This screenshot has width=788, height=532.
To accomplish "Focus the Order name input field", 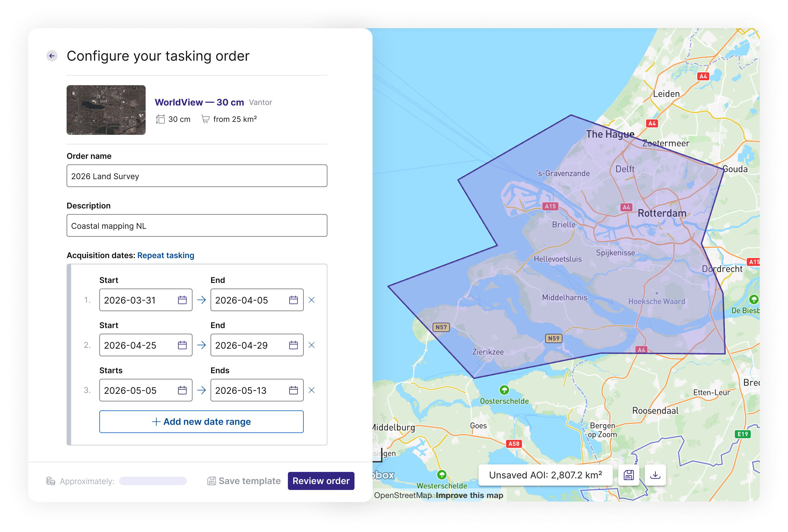I will point(197,176).
